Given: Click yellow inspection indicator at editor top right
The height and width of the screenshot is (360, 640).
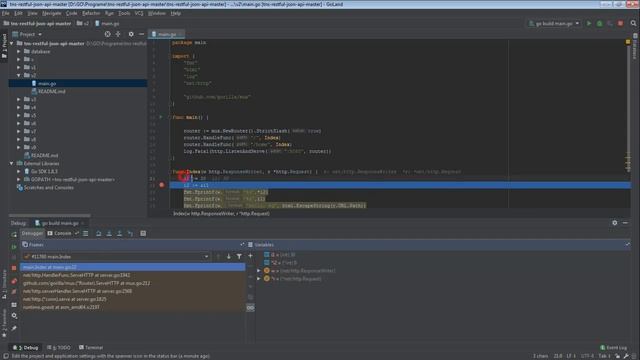Looking at the screenshot, I should (628, 42).
